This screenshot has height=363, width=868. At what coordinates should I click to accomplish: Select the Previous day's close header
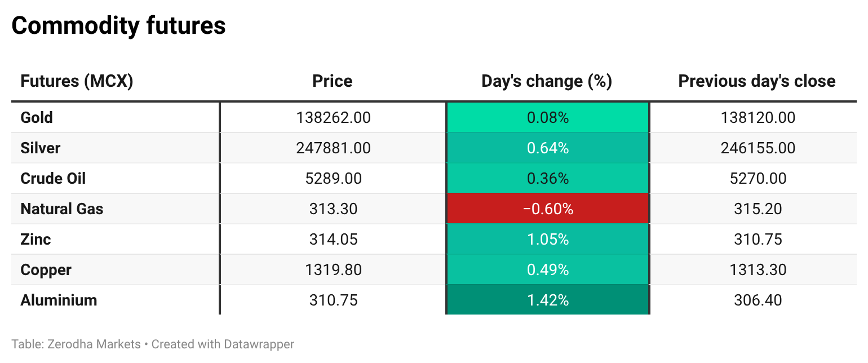coord(756,81)
